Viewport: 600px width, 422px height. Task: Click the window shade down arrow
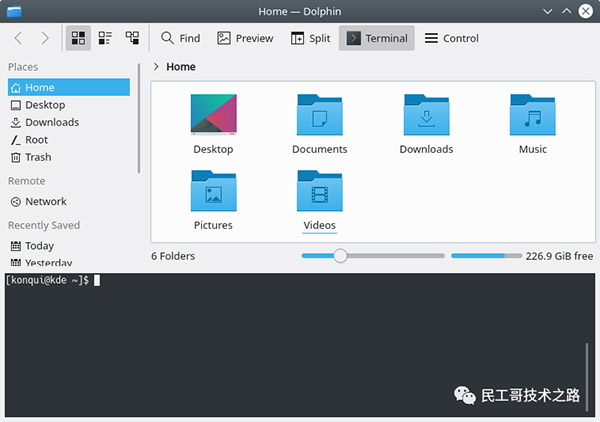548,11
